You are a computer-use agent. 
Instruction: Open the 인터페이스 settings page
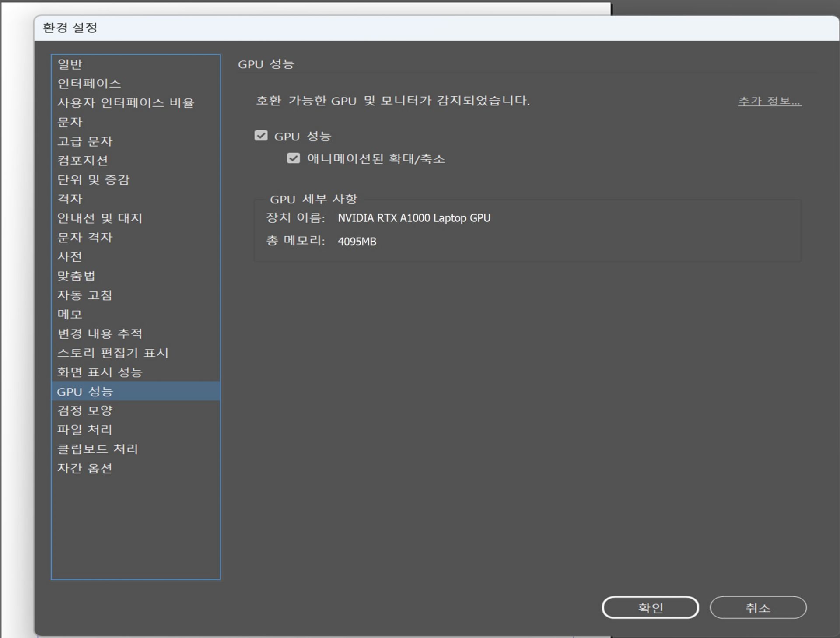(x=90, y=83)
